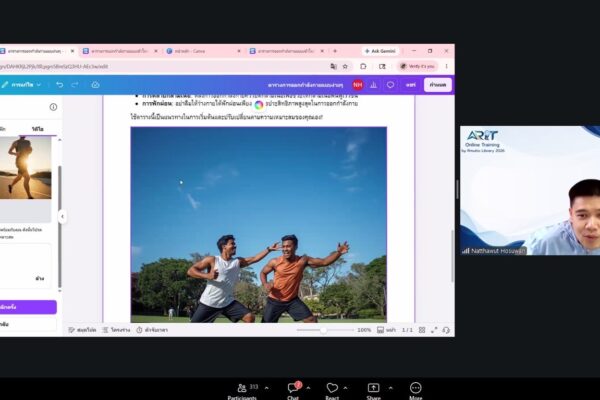The width and height of the screenshot is (600, 400).
Task: Click the side panel vertical scrollbar
Action: pos(60,226)
